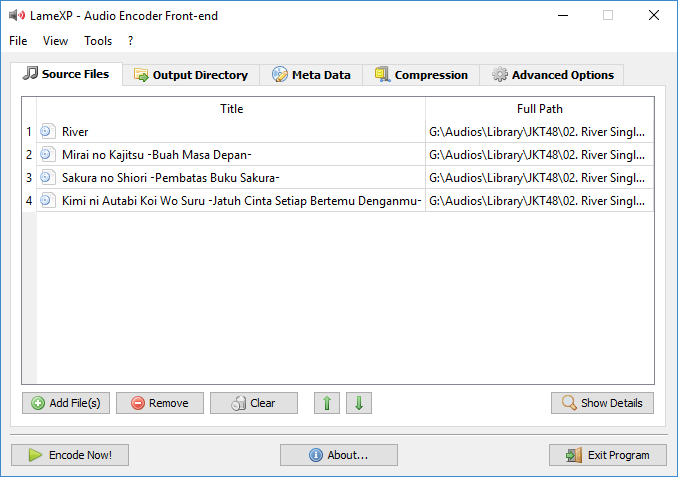Click the full path cell of Sakura row
This screenshot has height=477, width=678.
tap(540, 177)
